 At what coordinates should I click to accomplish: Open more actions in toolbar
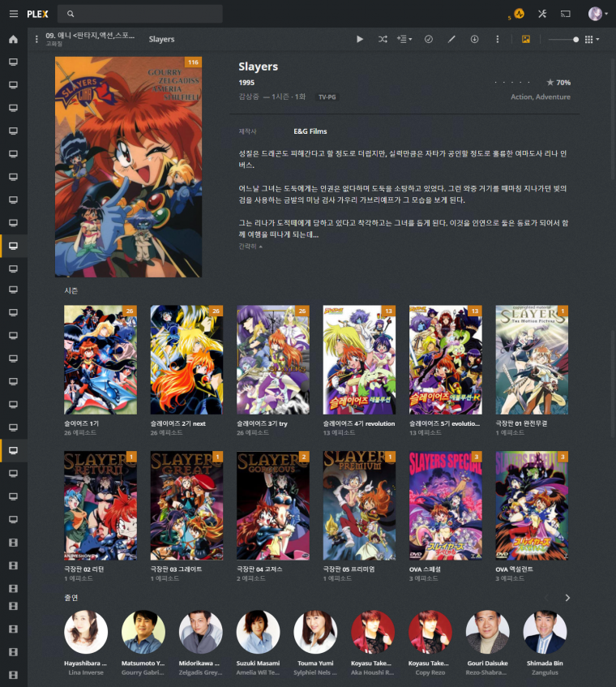click(x=498, y=39)
